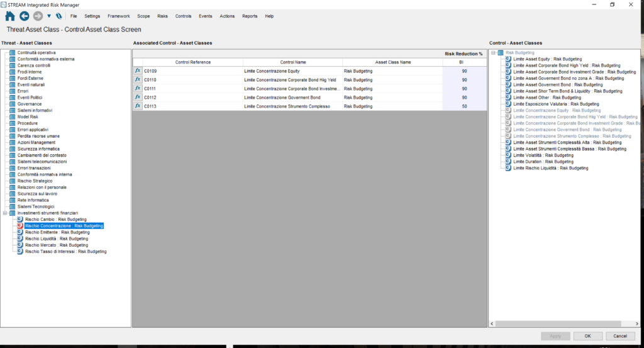This screenshot has height=348, width=644.
Task: Select the Sicurezza informatica folder icon
Action: [x=13, y=149]
